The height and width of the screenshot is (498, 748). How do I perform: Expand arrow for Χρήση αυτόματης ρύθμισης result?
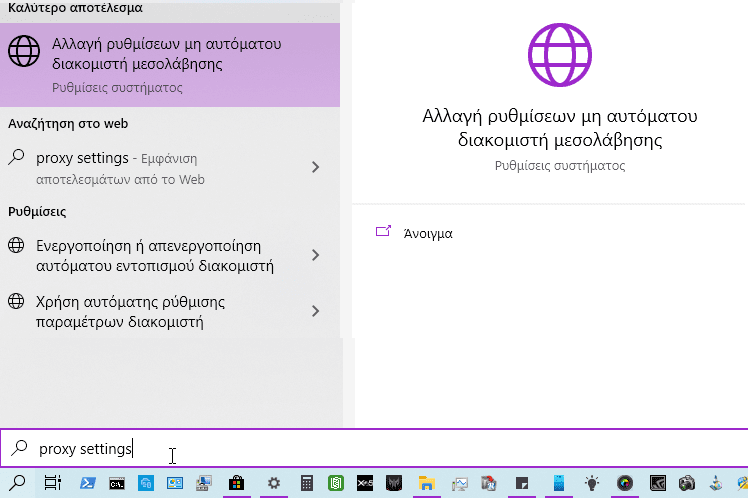(x=315, y=311)
